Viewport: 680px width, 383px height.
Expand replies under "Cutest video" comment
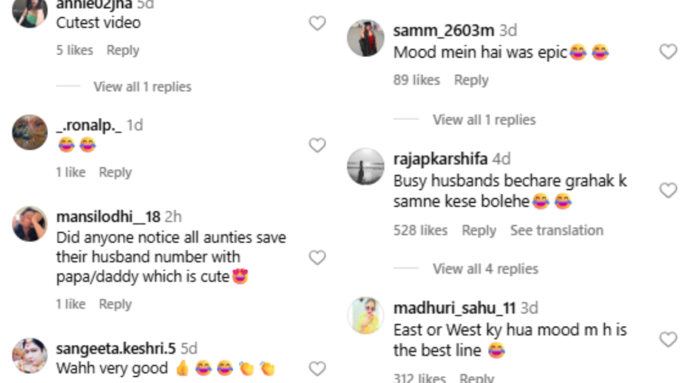point(143,87)
